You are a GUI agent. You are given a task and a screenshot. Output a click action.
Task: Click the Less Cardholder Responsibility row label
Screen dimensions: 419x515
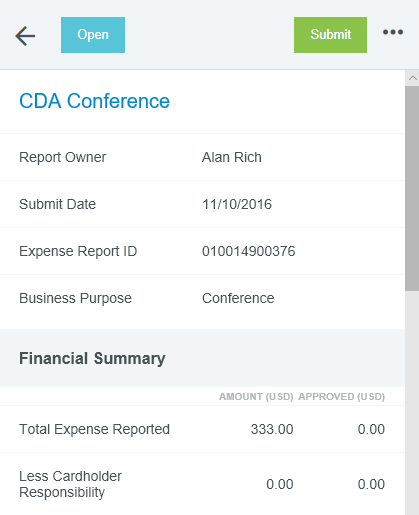coord(71,484)
